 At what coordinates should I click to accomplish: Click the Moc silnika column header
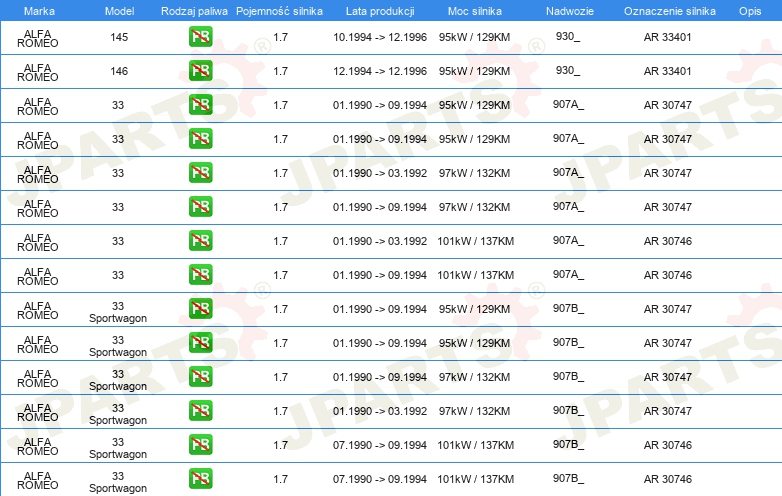(475, 10)
